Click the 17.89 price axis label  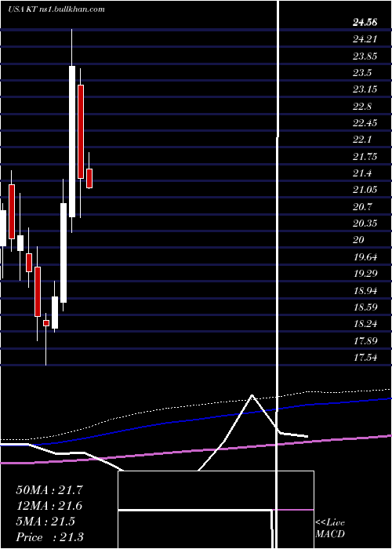tap(365, 340)
